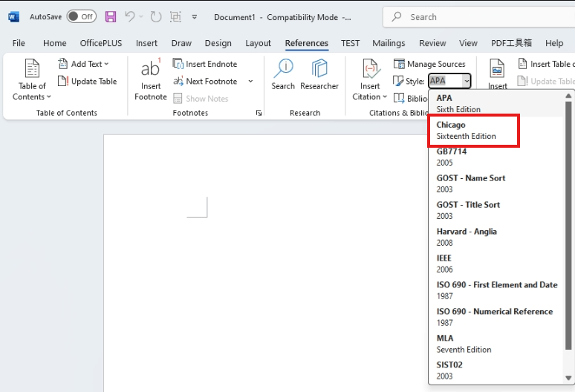Choose Chicago Sixteenth Edition style
Viewport: 575px width, 392px height.
pyautogui.click(x=496, y=130)
